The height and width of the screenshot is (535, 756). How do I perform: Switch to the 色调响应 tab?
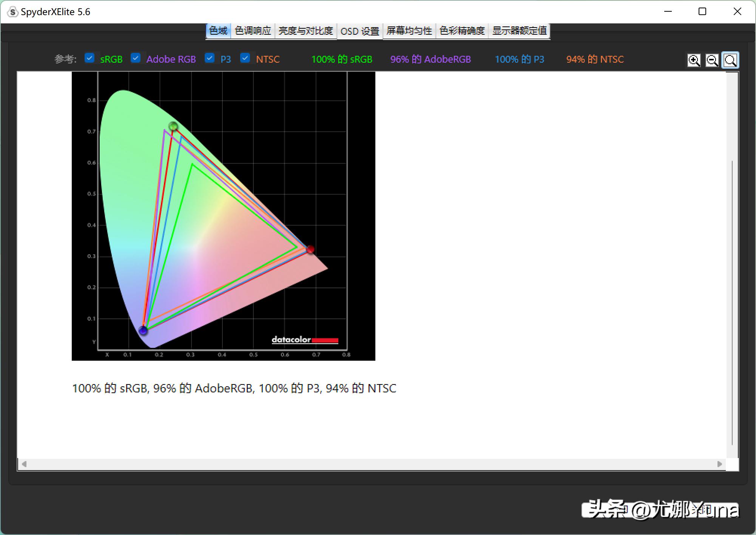point(253,31)
